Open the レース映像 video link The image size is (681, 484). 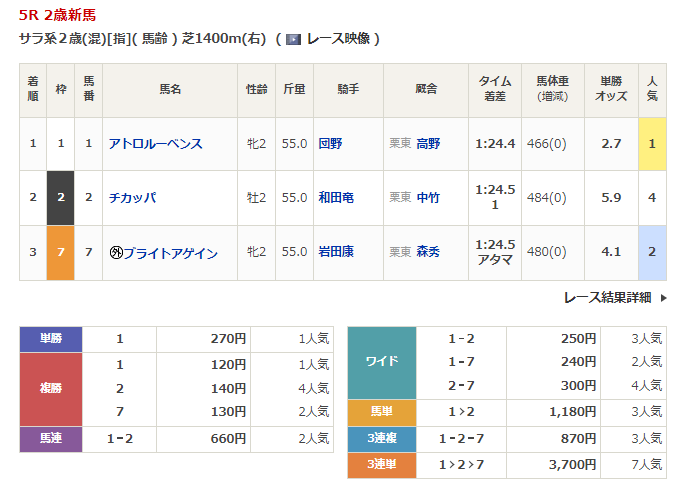pos(338,39)
